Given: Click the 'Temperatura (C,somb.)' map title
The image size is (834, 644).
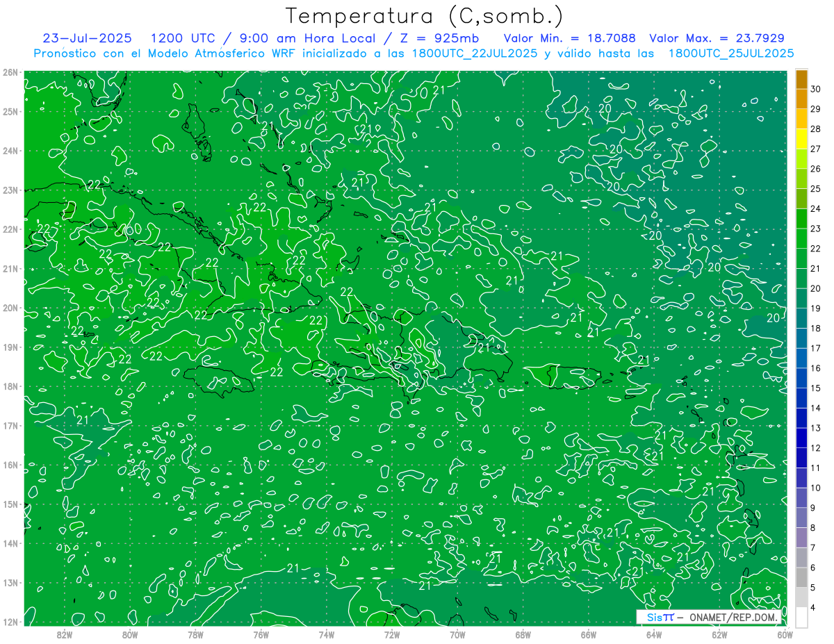Looking at the screenshot, I should point(425,16).
